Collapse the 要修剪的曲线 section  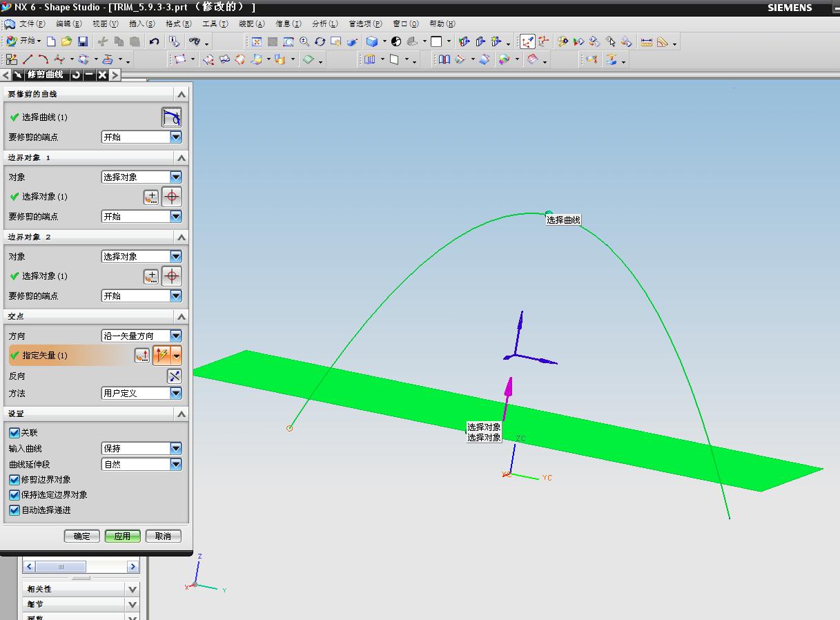[182, 94]
